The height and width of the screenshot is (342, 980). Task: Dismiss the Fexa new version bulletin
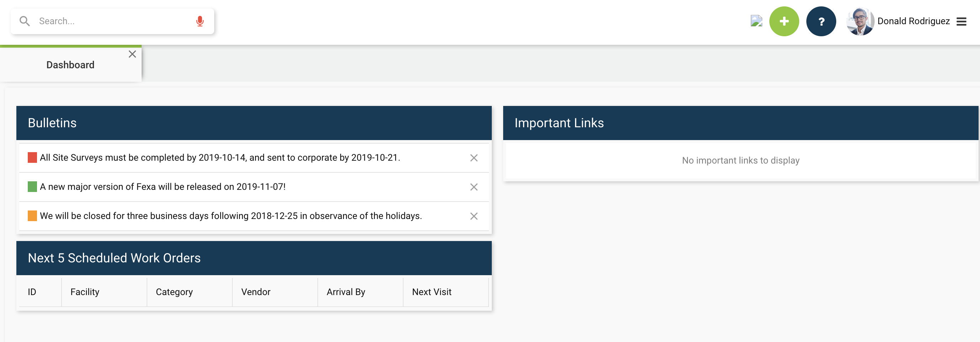(x=474, y=187)
